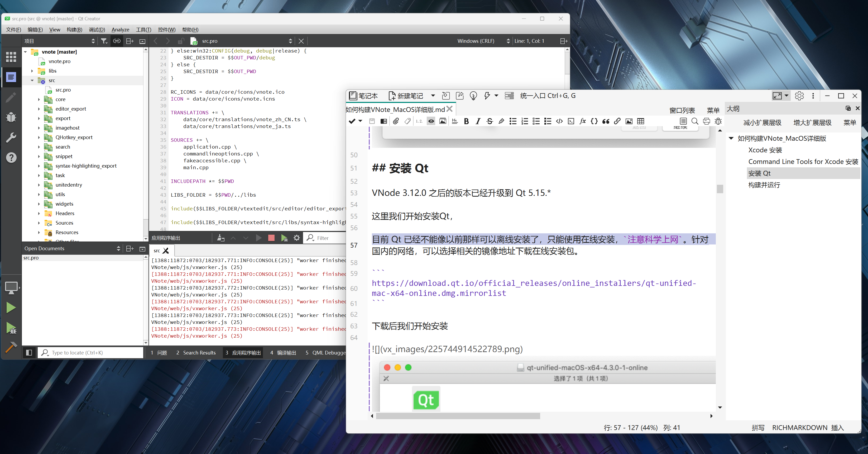Open Help mode question mark in Qt Creator
868x454 pixels.
click(x=11, y=158)
